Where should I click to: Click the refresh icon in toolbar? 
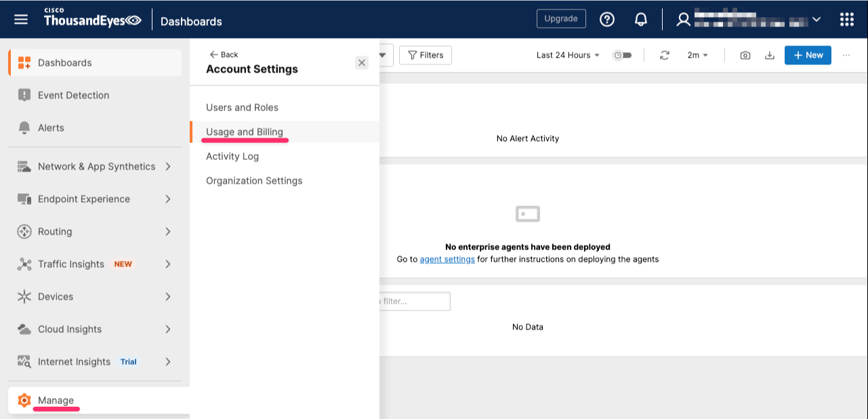(x=665, y=56)
